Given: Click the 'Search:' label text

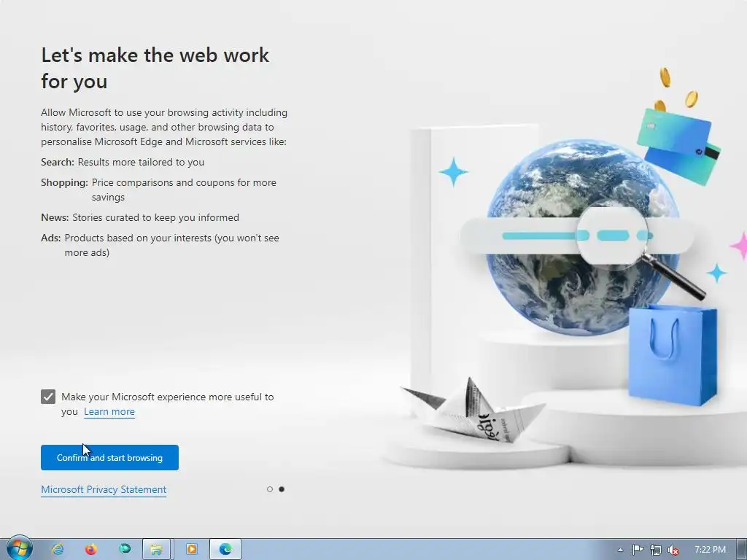Looking at the screenshot, I should coord(58,162).
